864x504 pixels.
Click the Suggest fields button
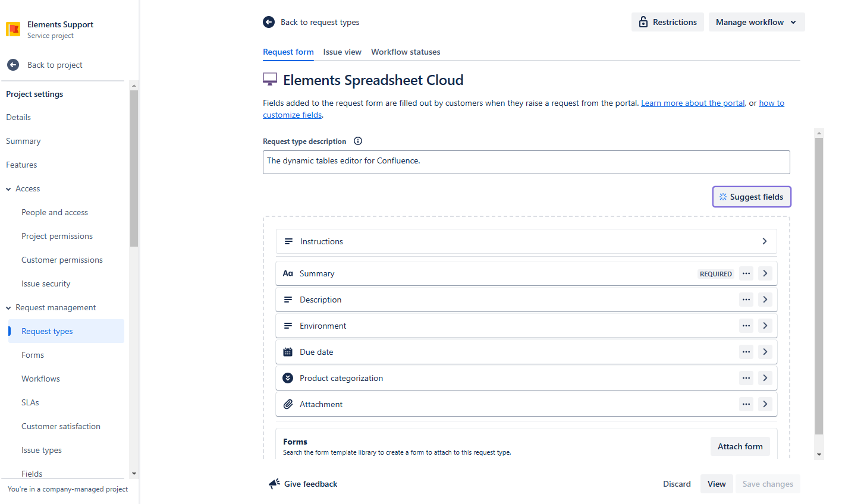pyautogui.click(x=752, y=197)
